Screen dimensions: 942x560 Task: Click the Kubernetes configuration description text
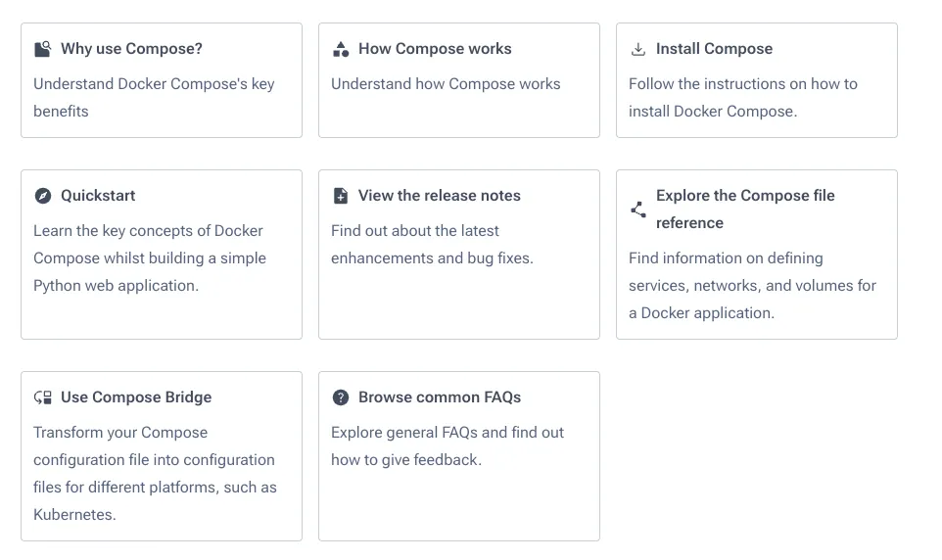(155, 474)
